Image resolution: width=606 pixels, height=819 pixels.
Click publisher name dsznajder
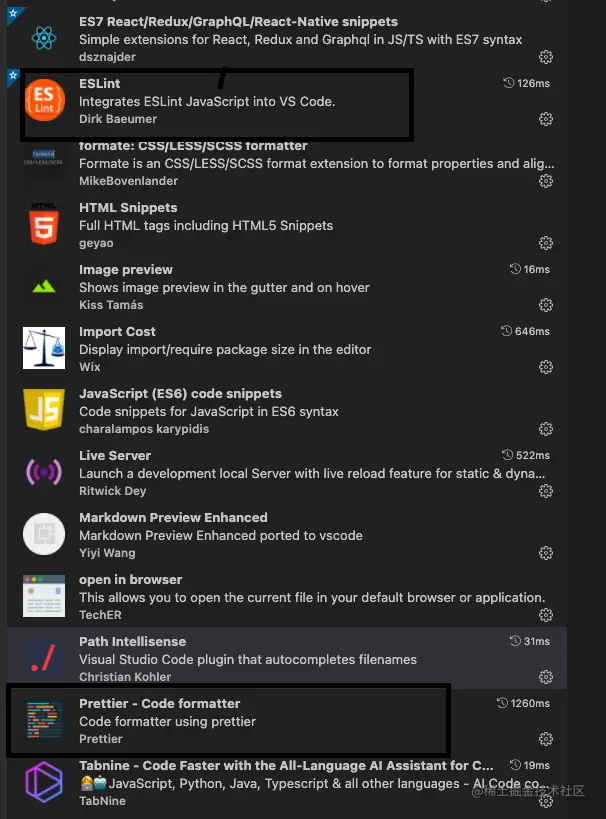click(107, 57)
